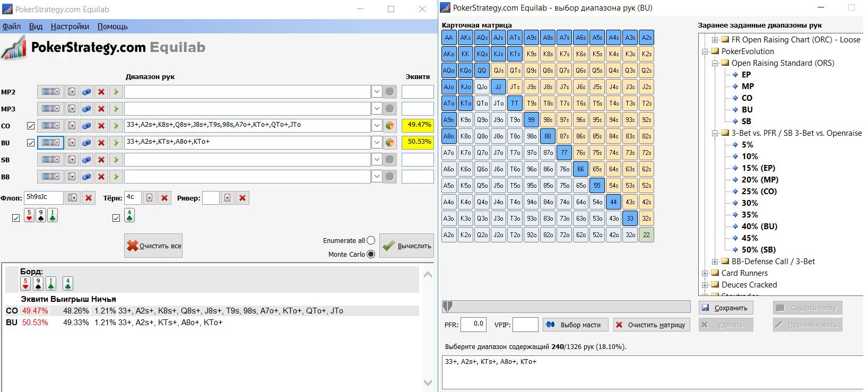Image resolution: width=868 pixels, height=392 pixels.
Task: Randomize hand with dice in MP2 row
Action: tap(86, 92)
